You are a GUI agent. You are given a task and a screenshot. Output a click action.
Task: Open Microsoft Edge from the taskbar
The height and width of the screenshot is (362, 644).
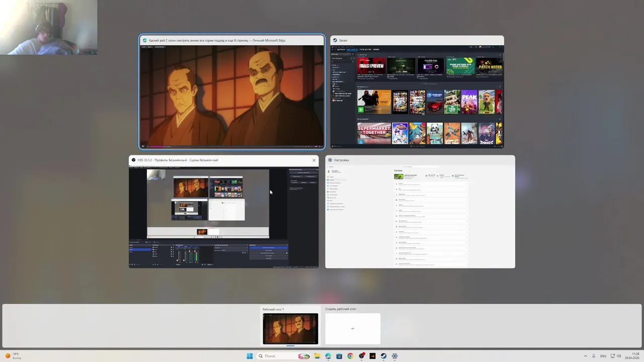point(328,356)
